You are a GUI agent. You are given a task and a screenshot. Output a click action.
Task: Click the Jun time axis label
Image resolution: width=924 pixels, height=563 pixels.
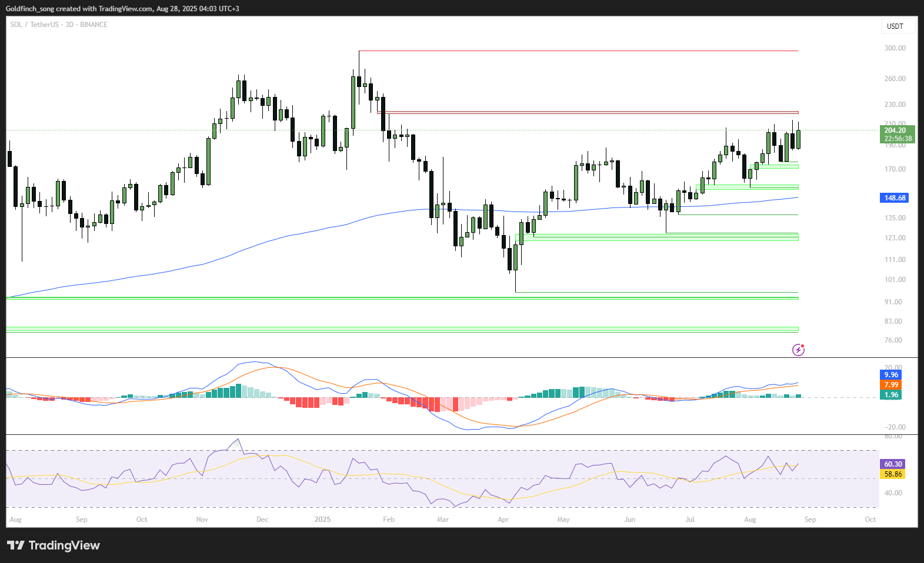click(630, 520)
